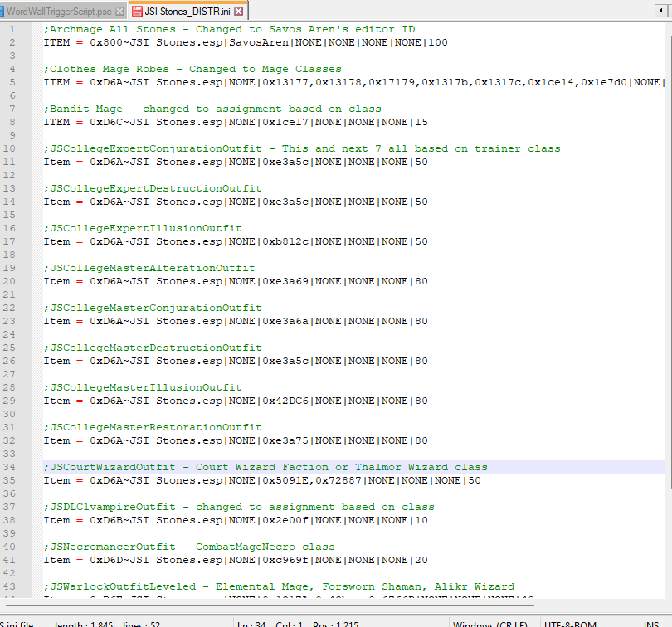Close the JSI Stones_DISTR.ini tab
The height and width of the screenshot is (627, 672).
click(239, 12)
